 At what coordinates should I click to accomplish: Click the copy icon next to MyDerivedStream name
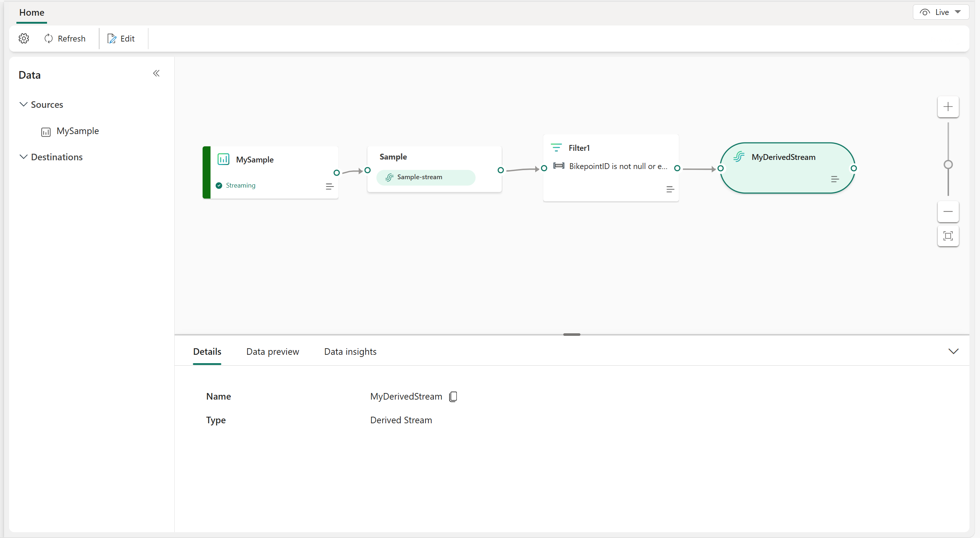coord(454,396)
